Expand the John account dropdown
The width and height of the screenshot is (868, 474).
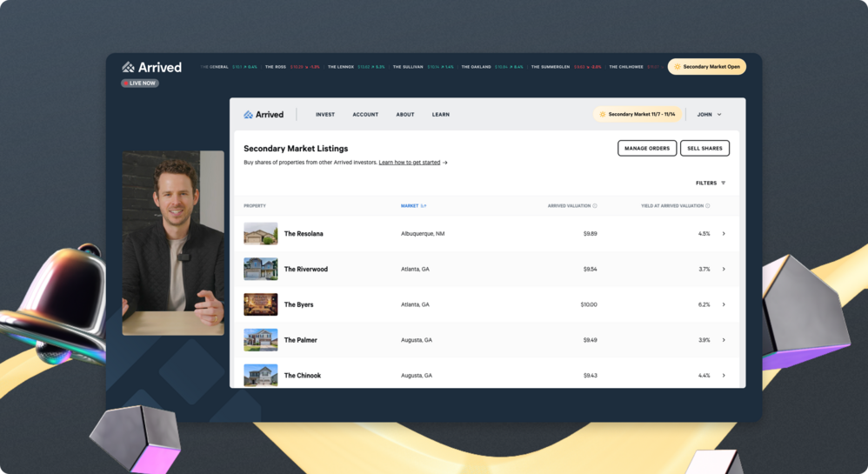(x=709, y=115)
